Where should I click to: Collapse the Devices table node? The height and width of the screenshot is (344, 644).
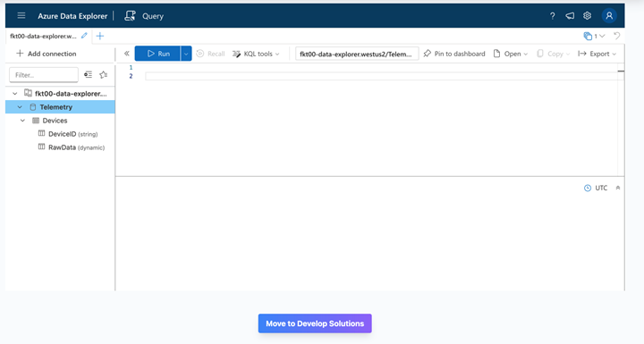pos(23,121)
